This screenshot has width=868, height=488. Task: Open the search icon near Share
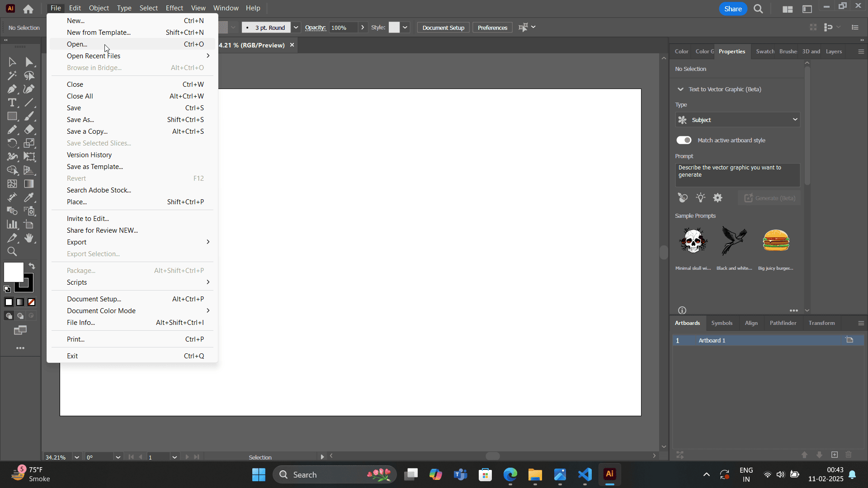(x=758, y=9)
